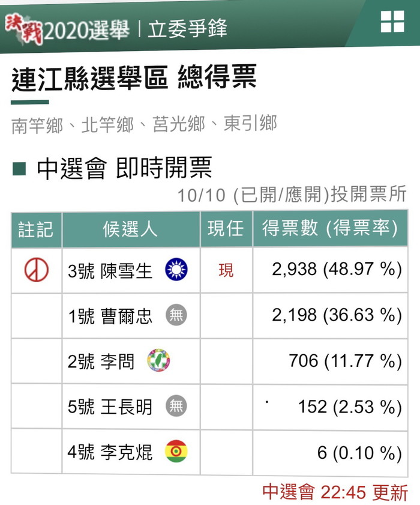This screenshot has height=505, width=420.
Task: Click the red 現 incumbent marker
Action: point(226,270)
